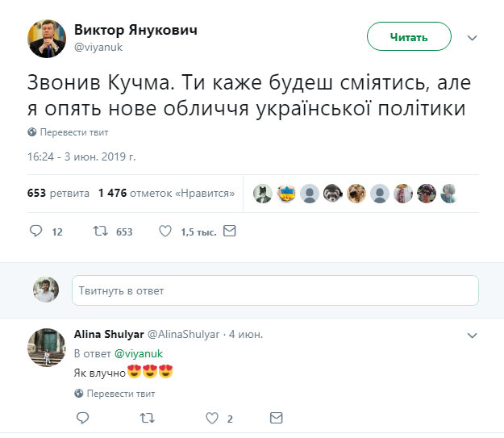The width and height of the screenshot is (504, 438).
Task: Click Перевести твит under main tweet
Action: coord(73,132)
